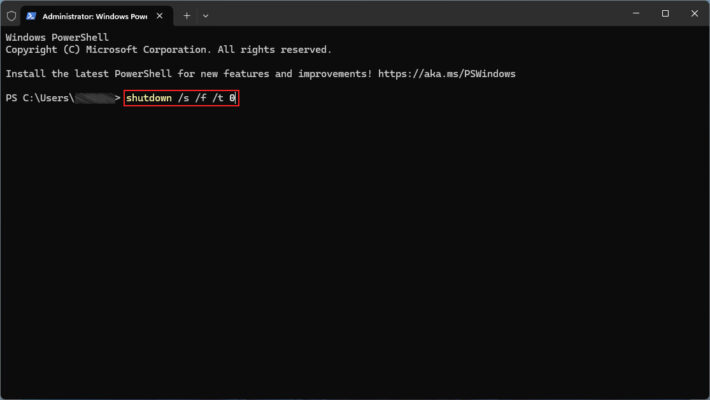Image resolution: width=710 pixels, height=400 pixels.
Task: Click the PowerShell icon on the tab
Action: click(32, 15)
